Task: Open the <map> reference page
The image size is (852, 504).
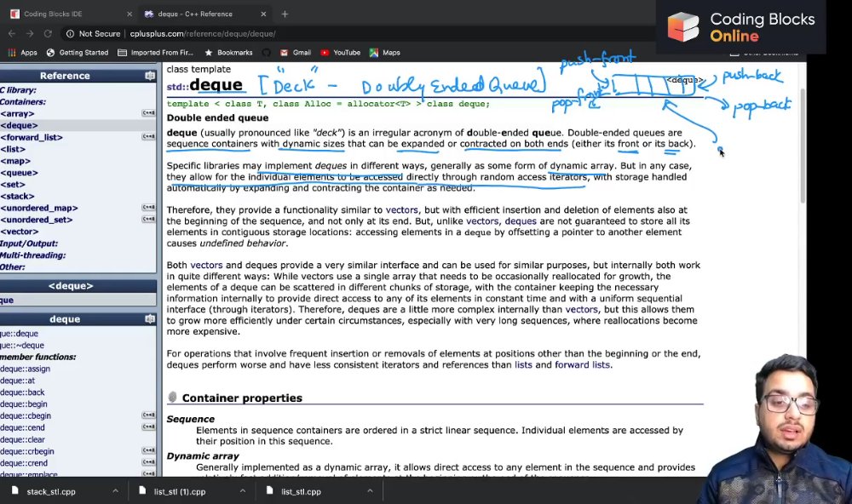Action: point(15,161)
